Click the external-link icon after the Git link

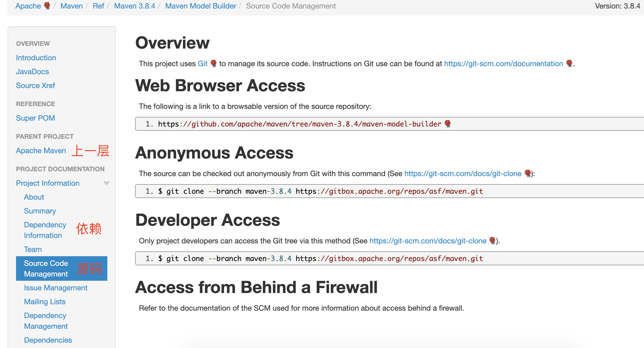(214, 64)
